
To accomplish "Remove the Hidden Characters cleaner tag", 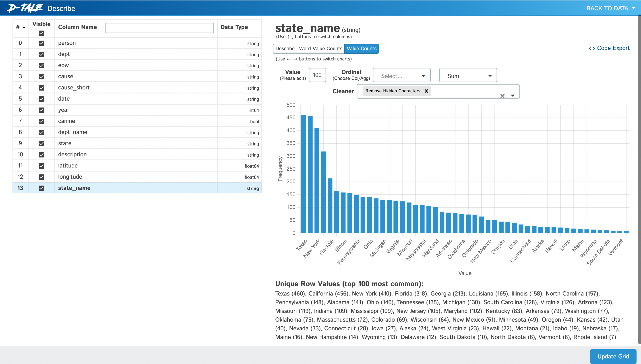I will point(426,91).
